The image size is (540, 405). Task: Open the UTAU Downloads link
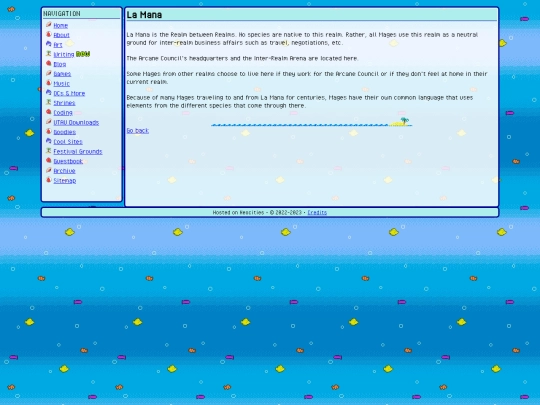pyautogui.click(x=76, y=122)
